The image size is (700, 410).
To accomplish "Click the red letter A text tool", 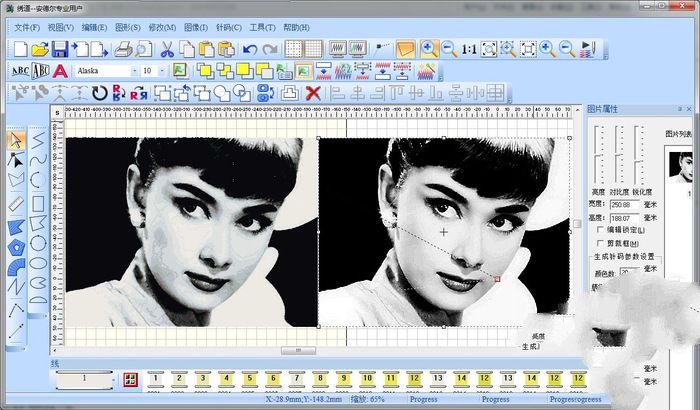I will [60, 71].
